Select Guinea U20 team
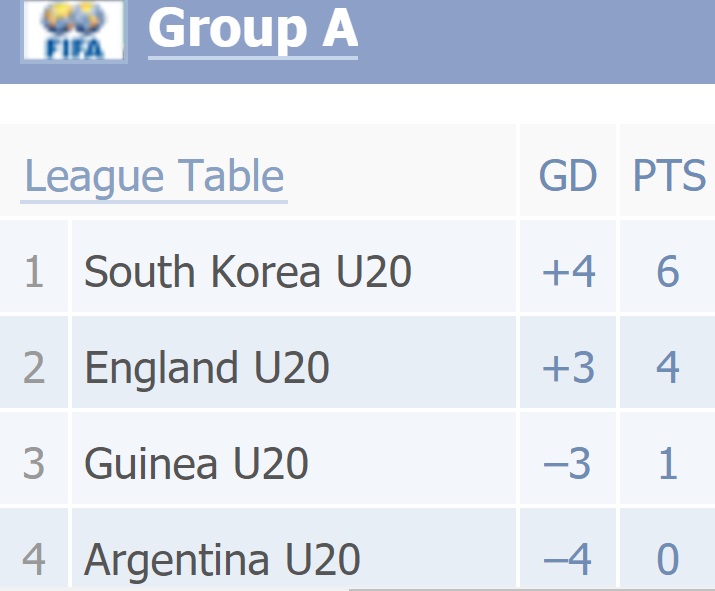Viewport: 715px width, 591px height. point(197,463)
